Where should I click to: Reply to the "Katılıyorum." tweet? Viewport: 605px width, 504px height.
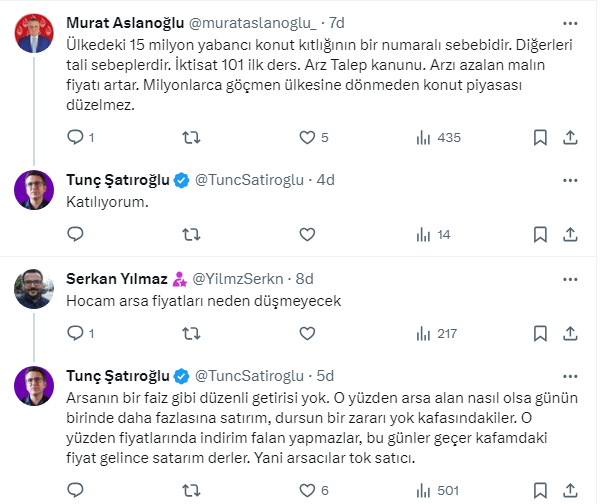[x=75, y=234]
